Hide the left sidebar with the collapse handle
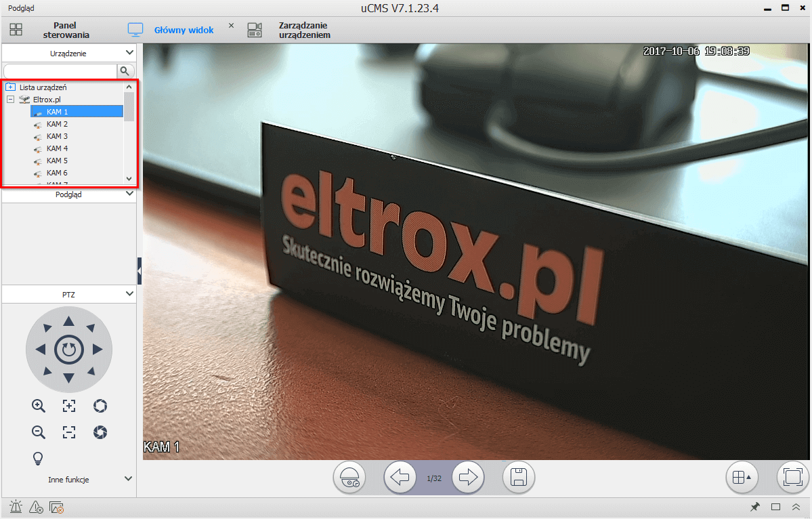 point(140,270)
